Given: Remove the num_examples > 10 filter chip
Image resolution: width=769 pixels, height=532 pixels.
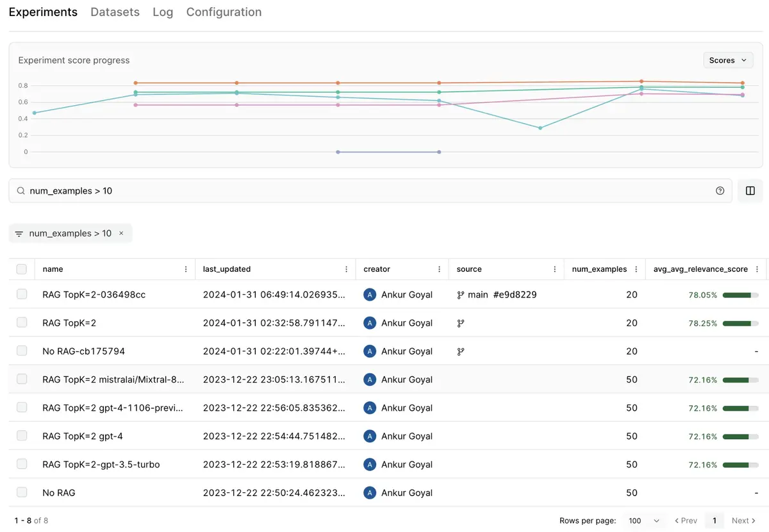Looking at the screenshot, I should tap(121, 233).
